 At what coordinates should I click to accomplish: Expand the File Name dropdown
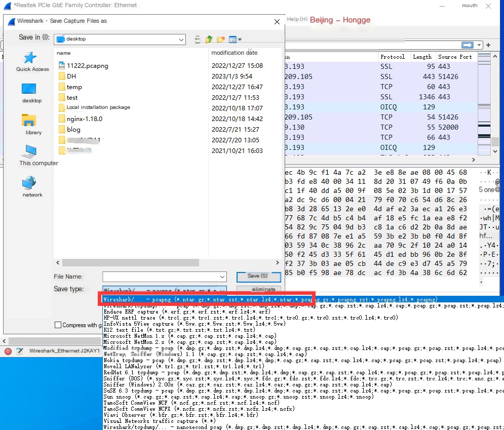(x=222, y=277)
